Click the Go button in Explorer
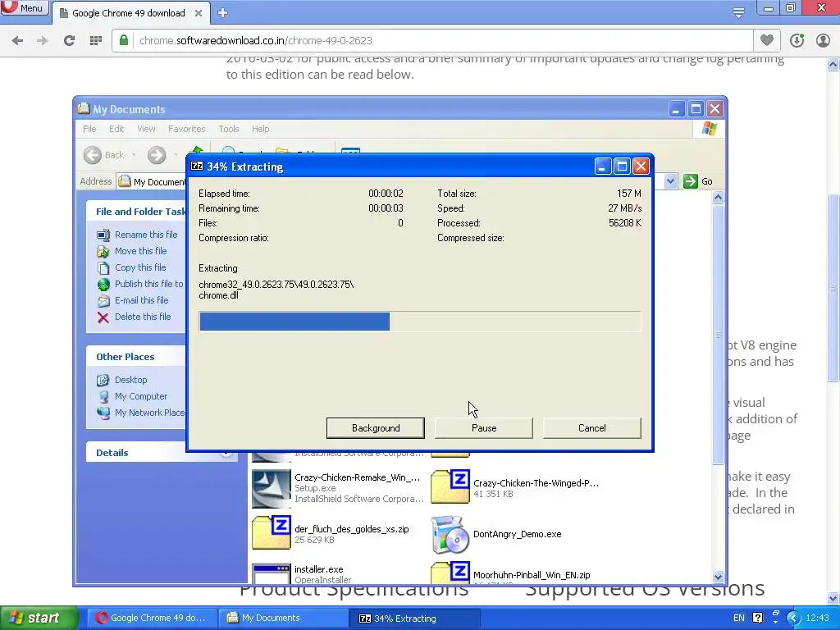Viewport: 840px width, 630px height. [698, 181]
